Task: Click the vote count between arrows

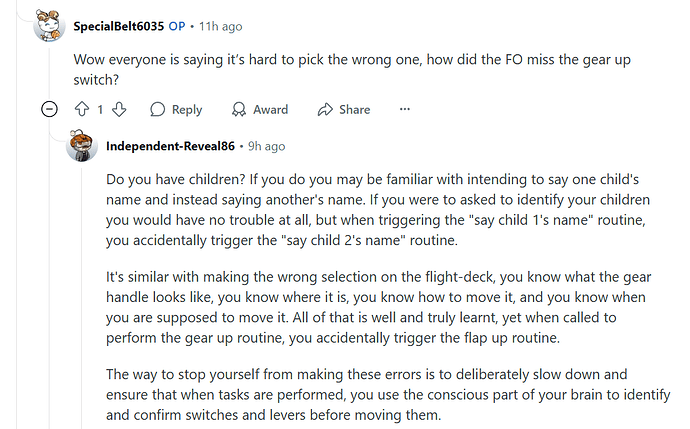Action: tap(100, 110)
